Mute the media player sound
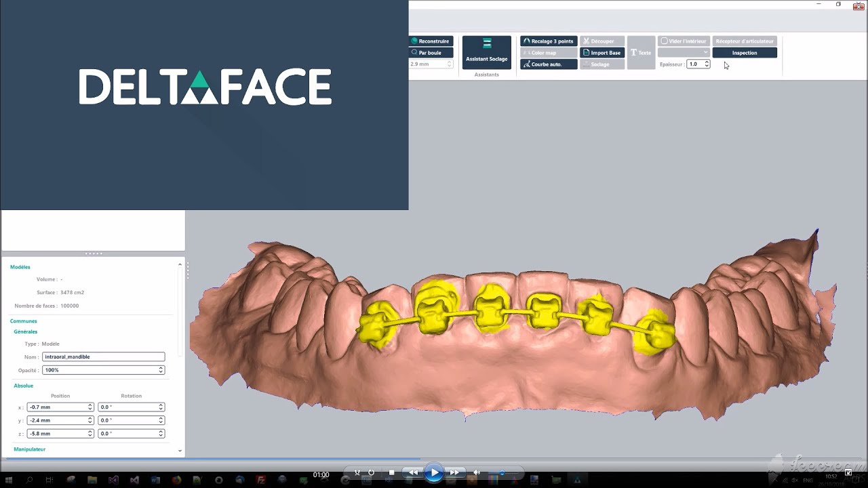Image resolution: width=868 pixels, height=488 pixels. 477,472
